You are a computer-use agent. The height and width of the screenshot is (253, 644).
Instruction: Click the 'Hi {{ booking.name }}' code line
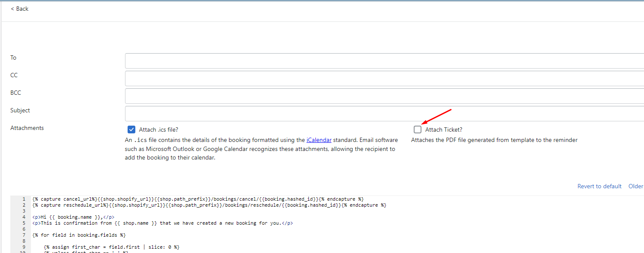73,217
